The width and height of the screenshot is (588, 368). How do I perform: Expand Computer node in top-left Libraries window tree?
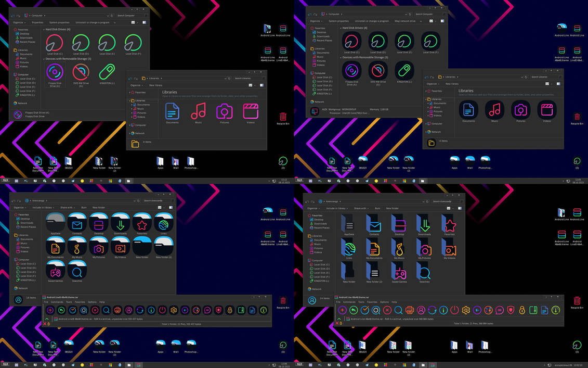130,125
